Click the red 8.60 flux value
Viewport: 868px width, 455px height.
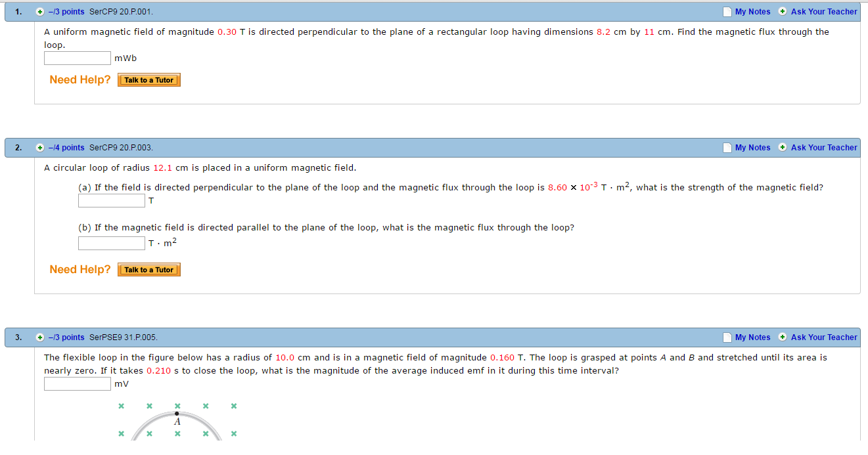(557, 188)
